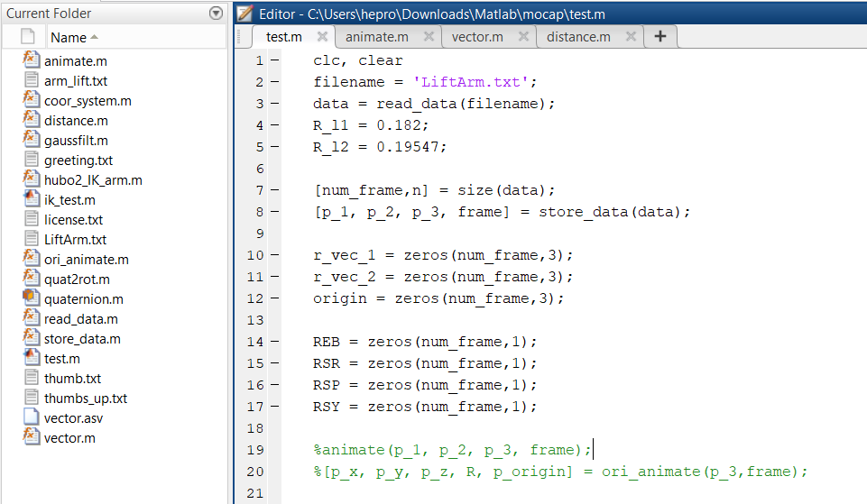
Task: Click the editor tab bar drag handle
Action: click(x=239, y=36)
